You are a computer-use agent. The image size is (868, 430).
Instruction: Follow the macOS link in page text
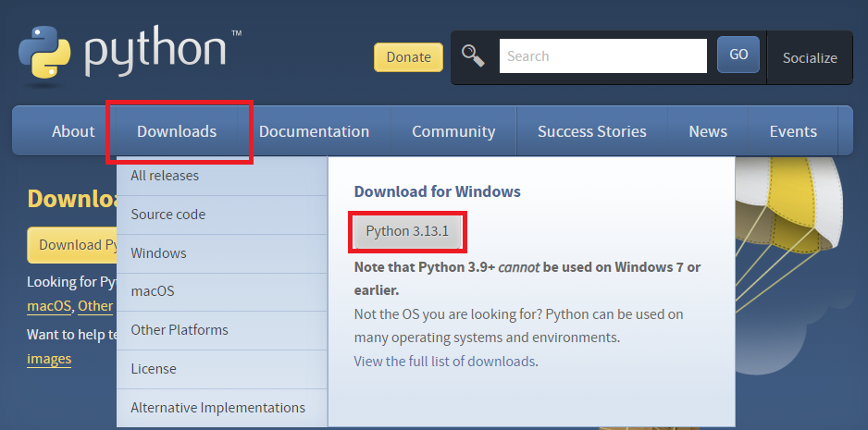[49, 306]
